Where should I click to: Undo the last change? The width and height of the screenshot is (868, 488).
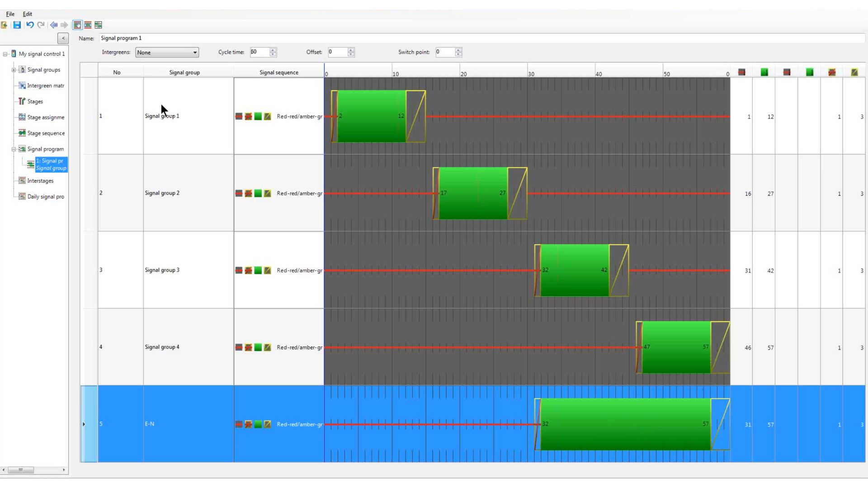(30, 25)
